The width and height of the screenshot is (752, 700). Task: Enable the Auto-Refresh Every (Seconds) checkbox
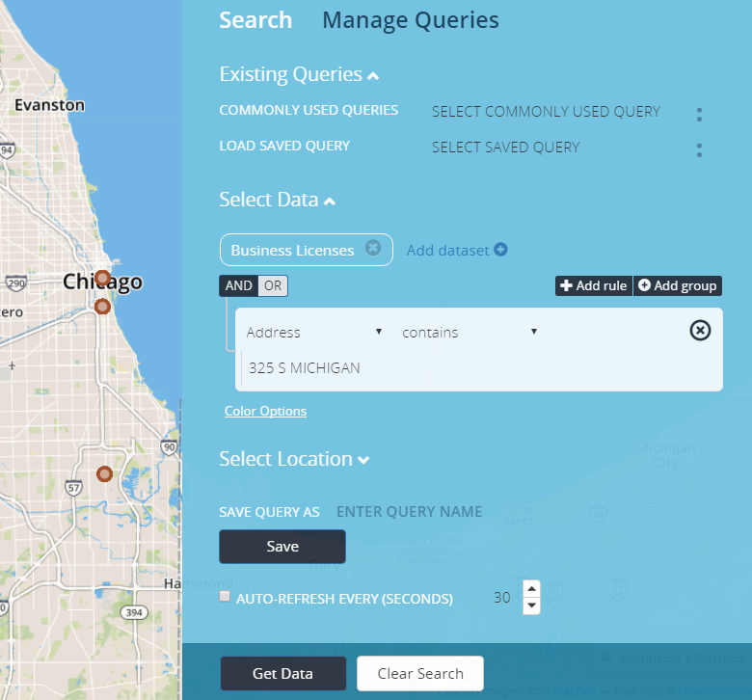coord(226,597)
